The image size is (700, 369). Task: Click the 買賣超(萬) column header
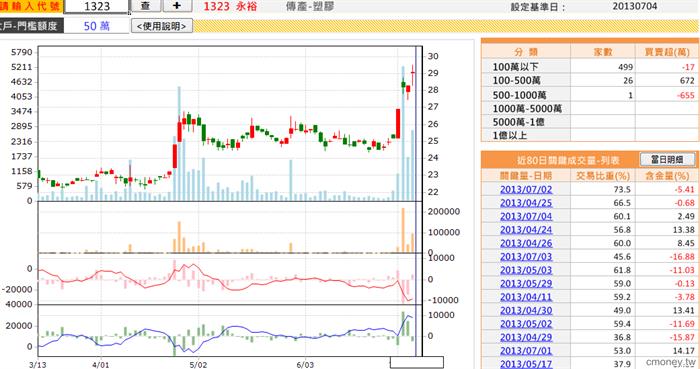[x=667, y=52]
